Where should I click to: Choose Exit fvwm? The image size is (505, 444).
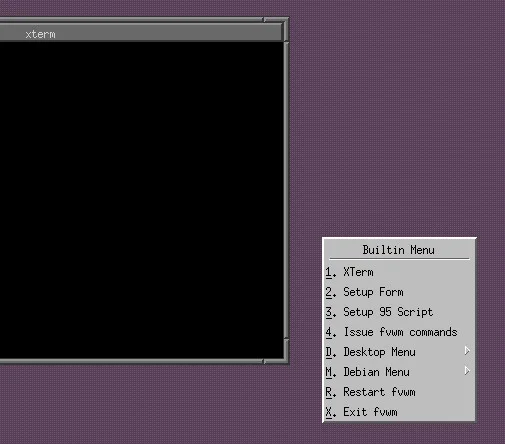click(399, 412)
